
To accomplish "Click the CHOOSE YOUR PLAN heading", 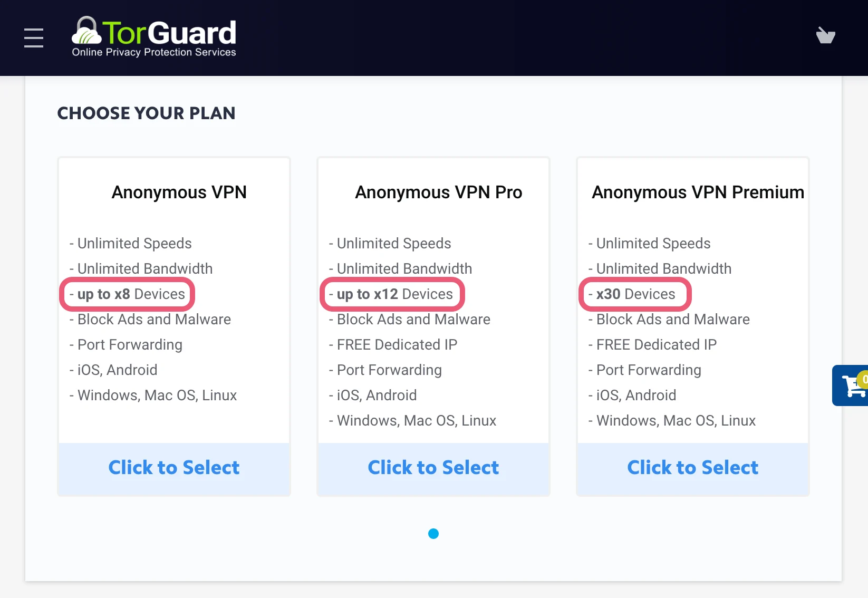I will (147, 113).
